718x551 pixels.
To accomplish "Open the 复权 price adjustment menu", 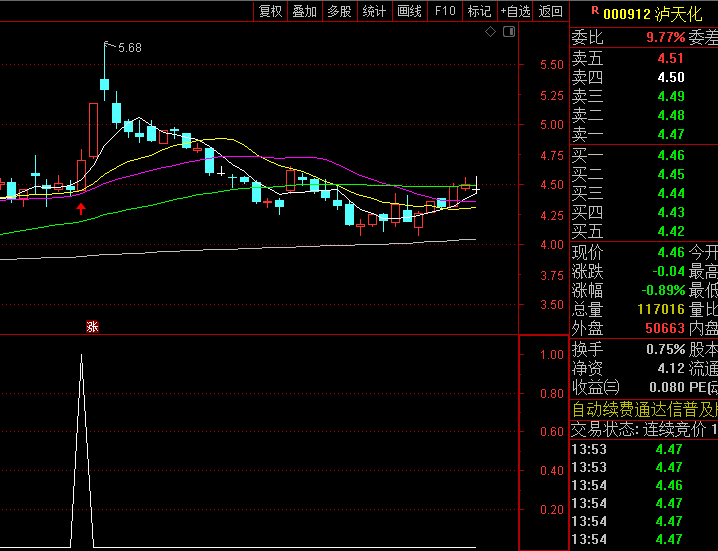I will (x=270, y=12).
